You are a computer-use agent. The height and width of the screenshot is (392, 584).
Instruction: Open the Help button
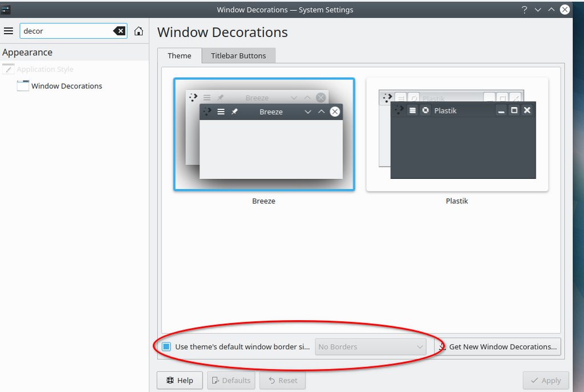179,380
